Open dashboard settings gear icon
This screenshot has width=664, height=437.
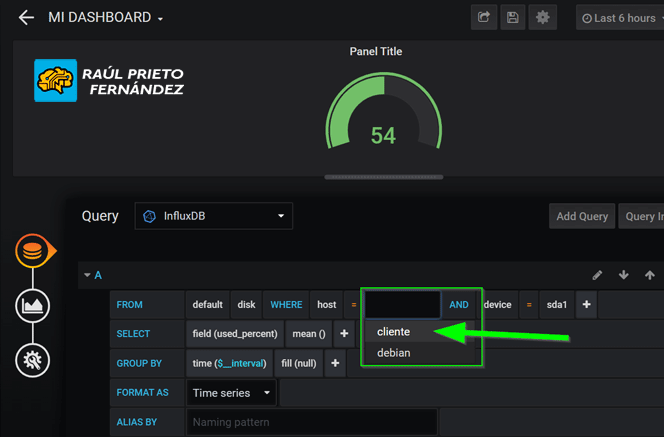[543, 18]
